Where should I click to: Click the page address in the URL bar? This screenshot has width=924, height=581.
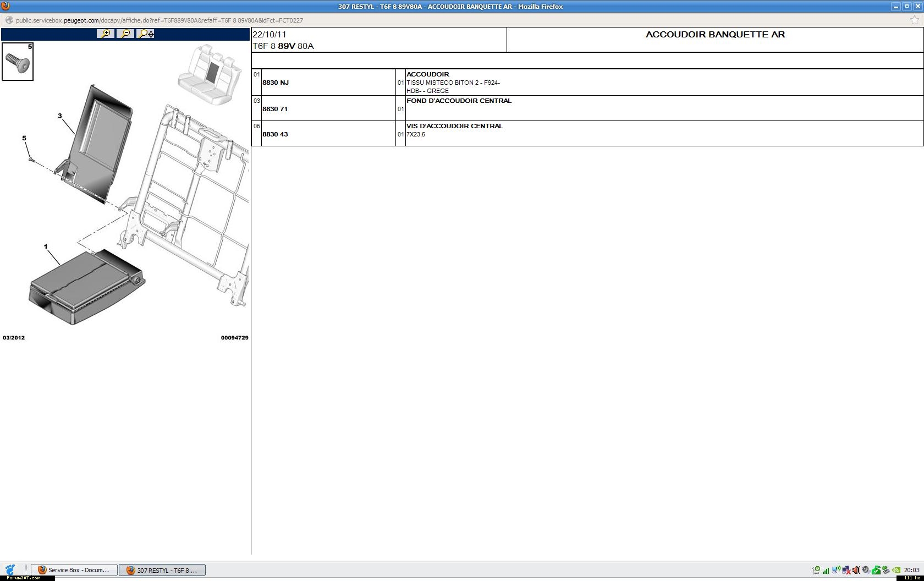pos(159,20)
